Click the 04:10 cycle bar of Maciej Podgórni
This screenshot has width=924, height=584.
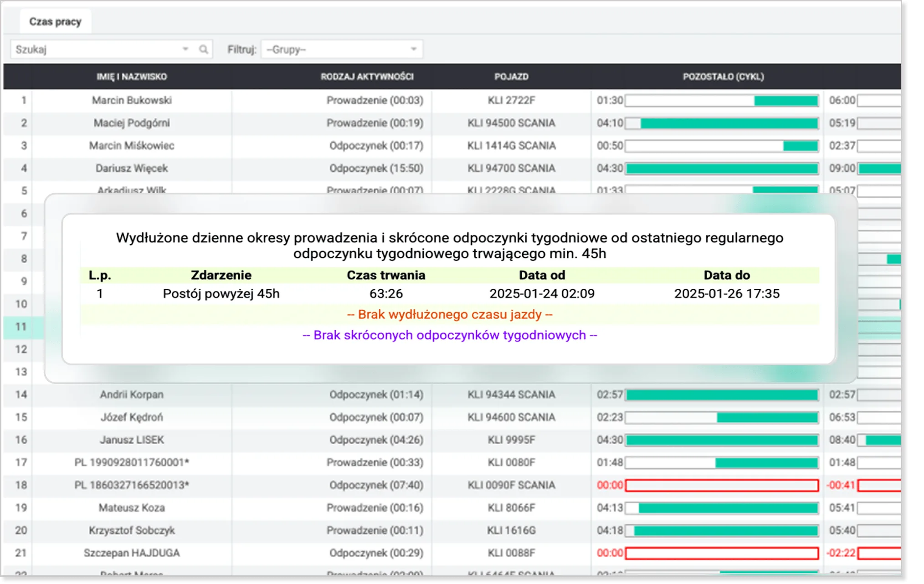722,123
